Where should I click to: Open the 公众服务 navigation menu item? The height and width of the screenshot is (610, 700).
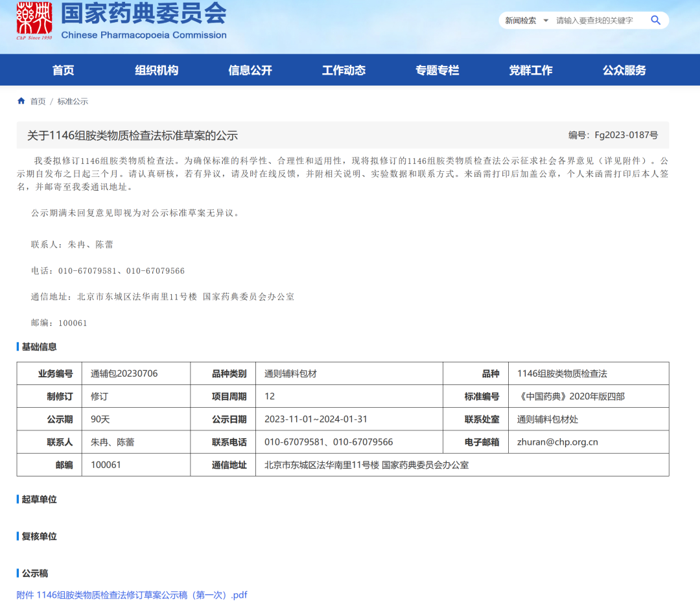(x=624, y=70)
